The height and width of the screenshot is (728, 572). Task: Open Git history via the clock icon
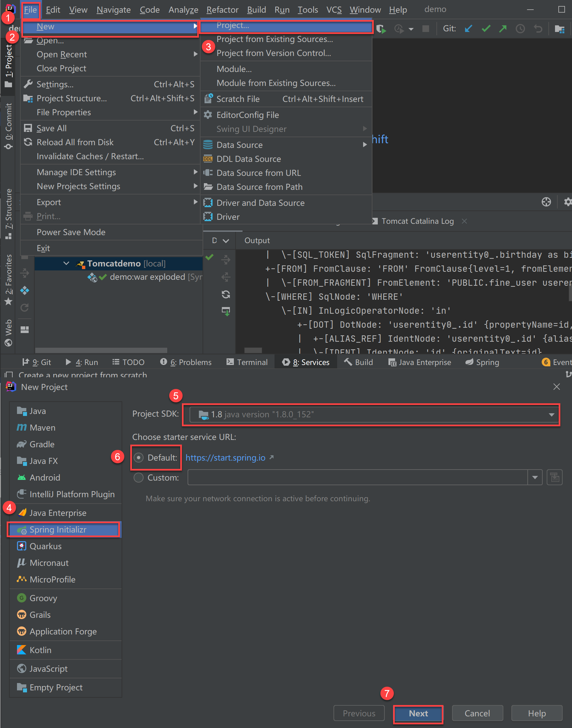520,29
